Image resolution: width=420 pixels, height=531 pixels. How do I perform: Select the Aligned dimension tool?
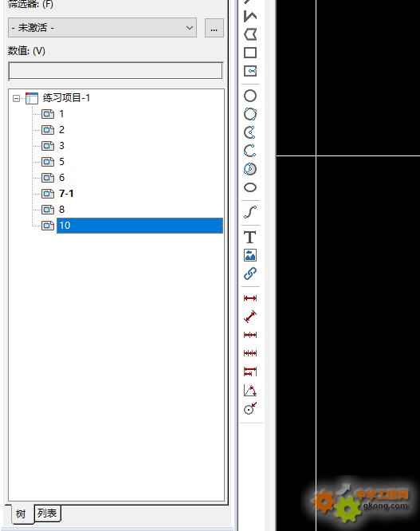(x=250, y=317)
